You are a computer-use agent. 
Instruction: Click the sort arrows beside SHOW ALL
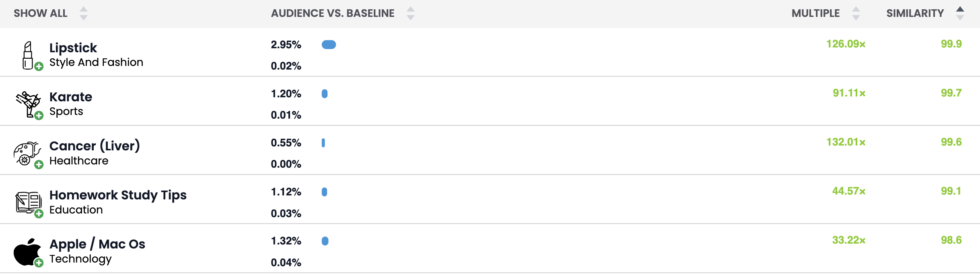84,13
